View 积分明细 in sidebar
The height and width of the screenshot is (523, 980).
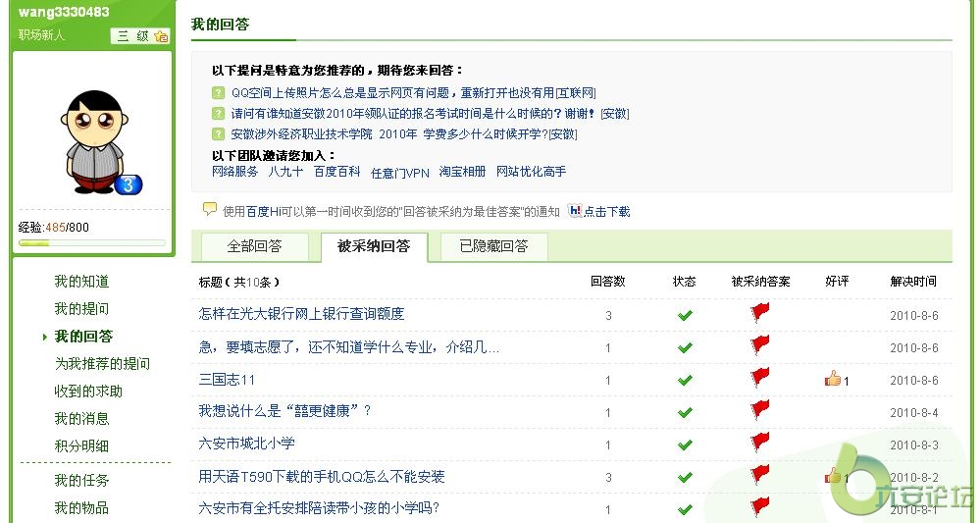pyautogui.click(x=81, y=446)
